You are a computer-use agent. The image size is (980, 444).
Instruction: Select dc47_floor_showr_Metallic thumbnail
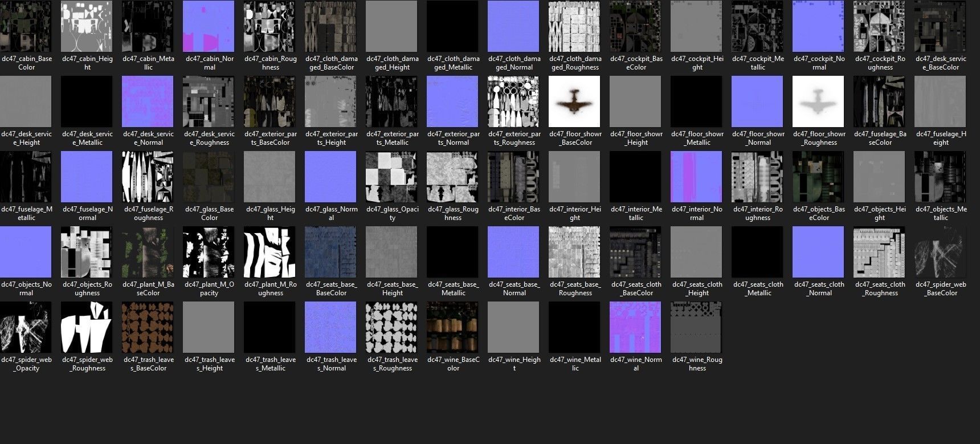coord(697,101)
